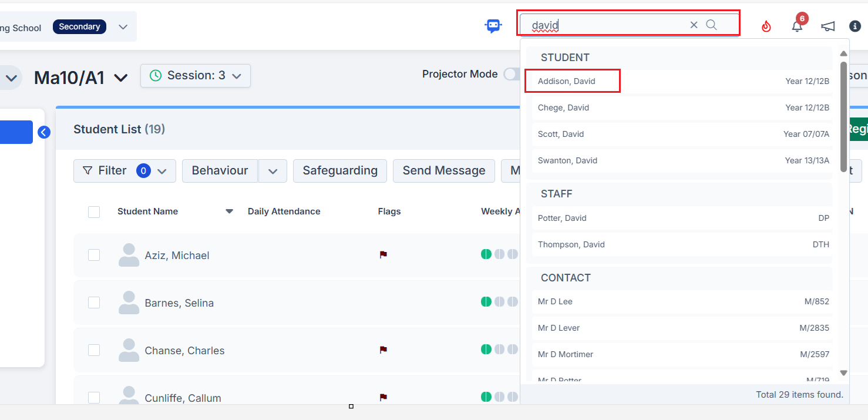This screenshot has height=420, width=868.
Task: Collapse sidebar with blue arrow icon
Action: tap(44, 133)
